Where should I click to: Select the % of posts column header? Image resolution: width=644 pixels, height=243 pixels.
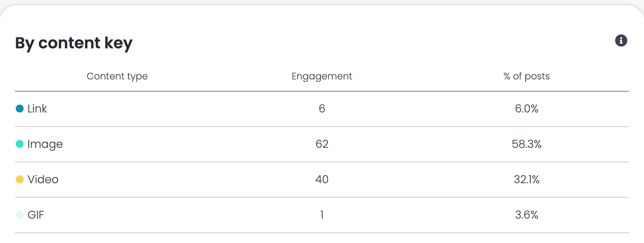point(526,76)
